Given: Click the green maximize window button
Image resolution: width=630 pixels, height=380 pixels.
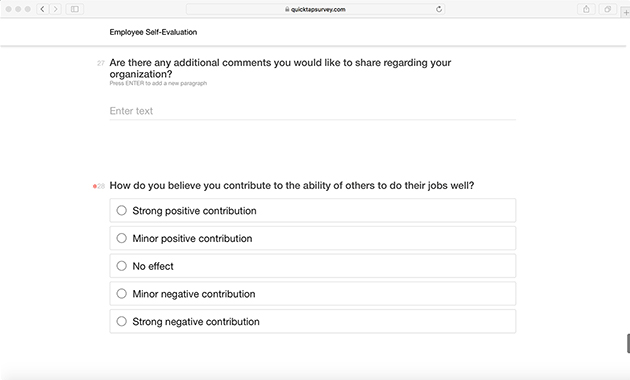Looking at the screenshot, I should click(28, 9).
